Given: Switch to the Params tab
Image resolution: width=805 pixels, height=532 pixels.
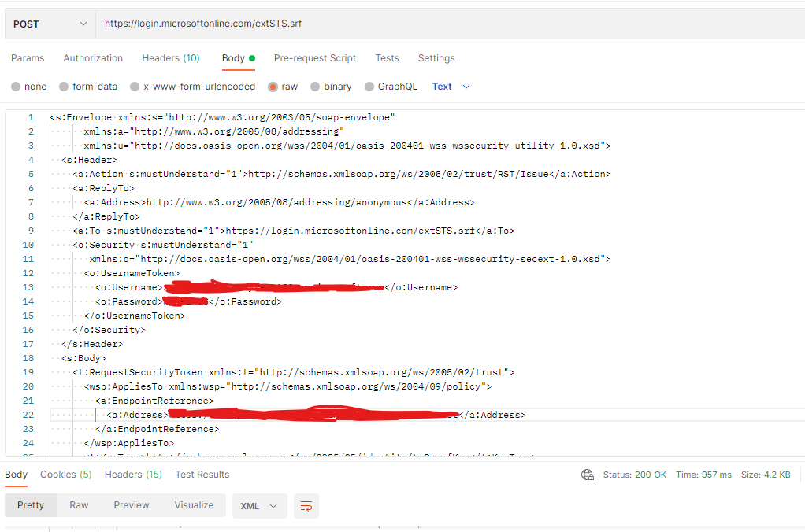Looking at the screenshot, I should 28,58.
